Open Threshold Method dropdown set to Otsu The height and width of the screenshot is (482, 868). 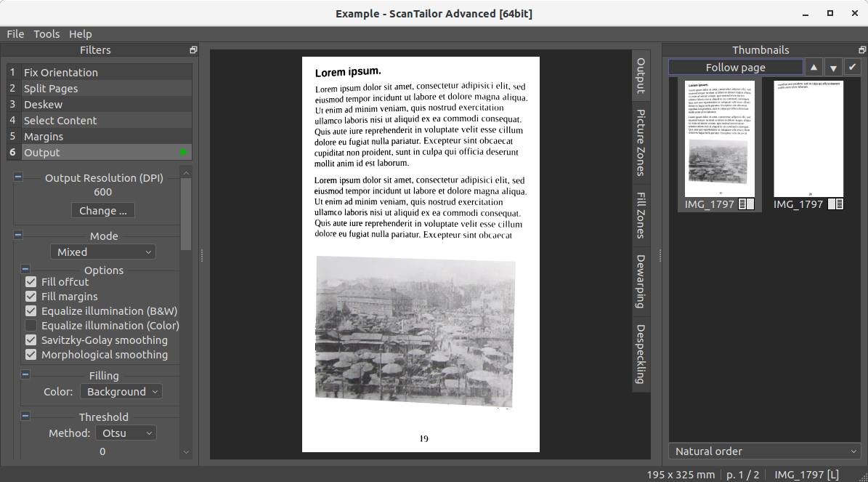tap(126, 433)
